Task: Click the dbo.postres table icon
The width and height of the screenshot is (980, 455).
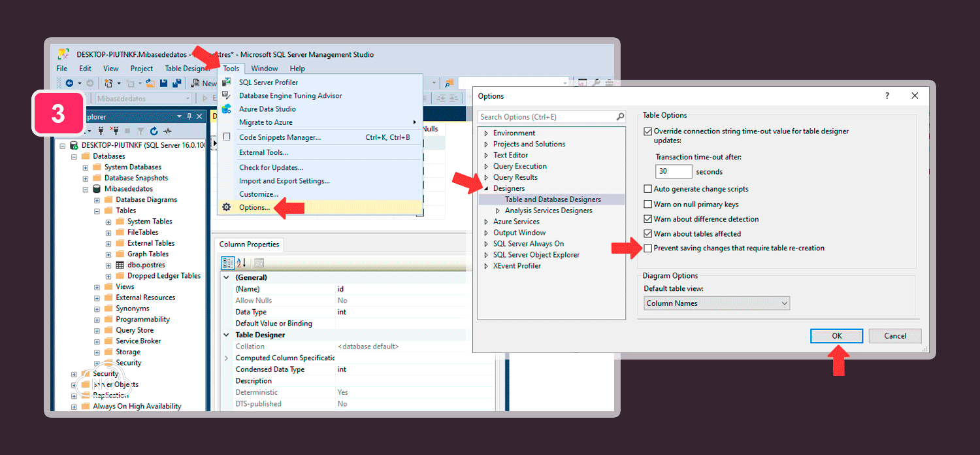Action: (x=120, y=265)
